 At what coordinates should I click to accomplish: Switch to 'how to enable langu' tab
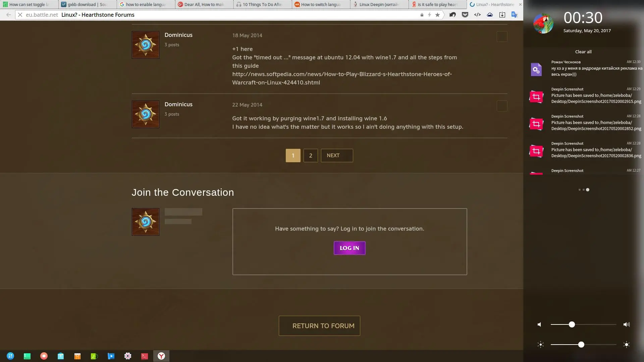pyautogui.click(x=146, y=4)
